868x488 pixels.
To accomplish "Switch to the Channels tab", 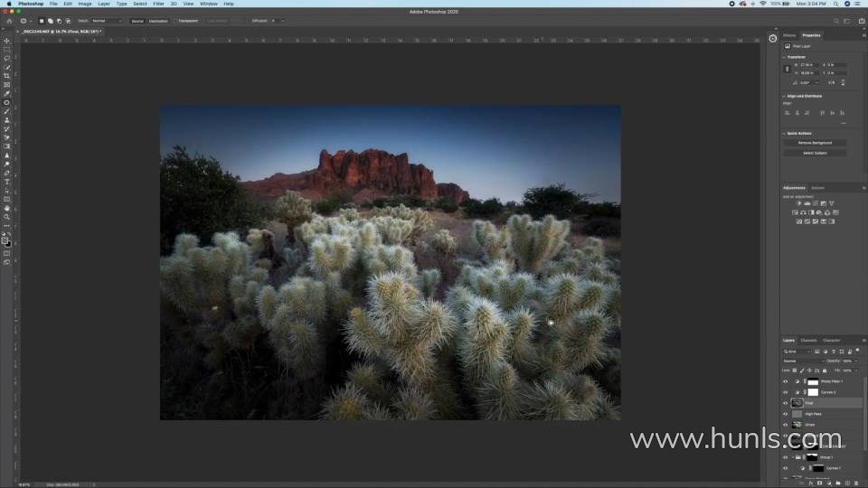I will (808, 341).
